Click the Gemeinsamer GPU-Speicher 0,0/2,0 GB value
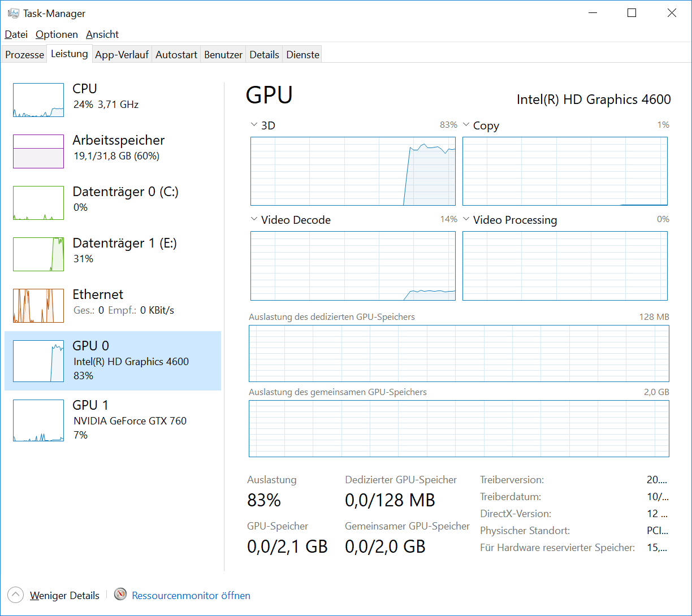Screen dimensions: 692x616 [385, 546]
